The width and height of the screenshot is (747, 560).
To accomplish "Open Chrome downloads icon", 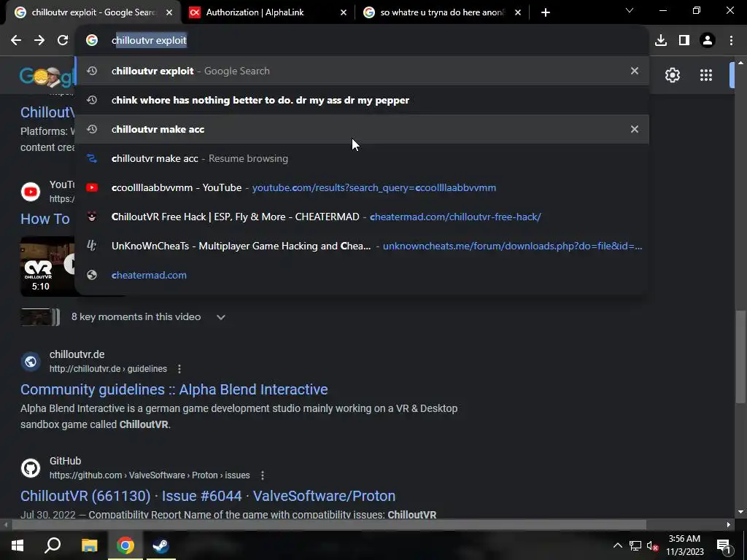I will click(661, 41).
